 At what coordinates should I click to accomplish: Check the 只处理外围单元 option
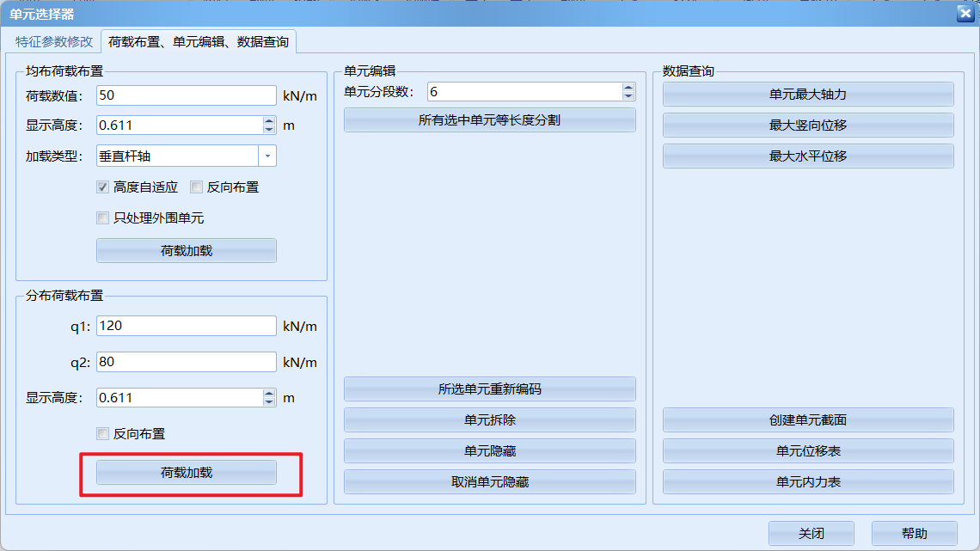coord(103,218)
